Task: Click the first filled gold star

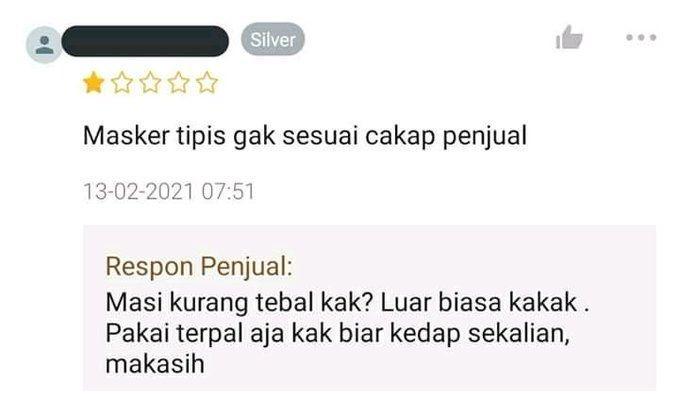Action: [94, 83]
